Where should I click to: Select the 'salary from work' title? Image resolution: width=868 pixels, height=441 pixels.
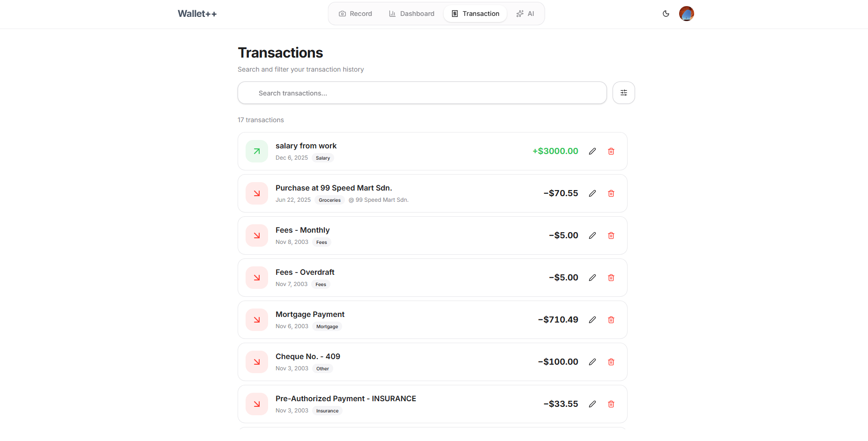click(x=306, y=146)
